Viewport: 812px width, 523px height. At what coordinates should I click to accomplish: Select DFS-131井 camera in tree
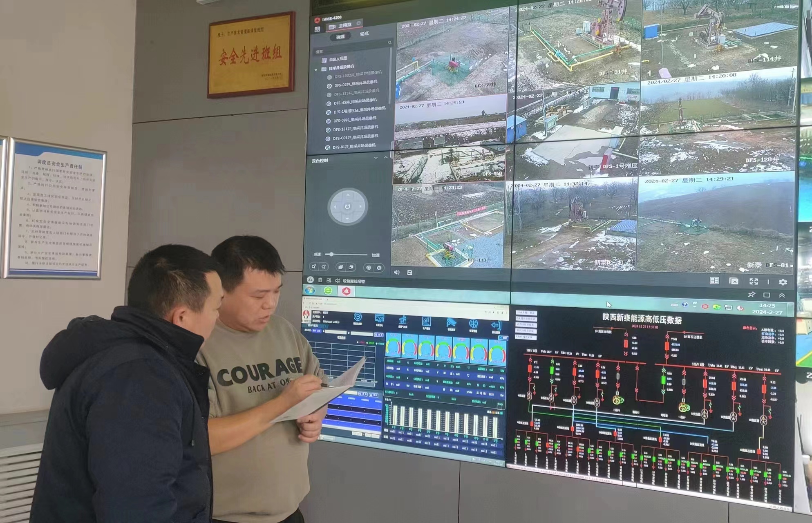[351, 129]
